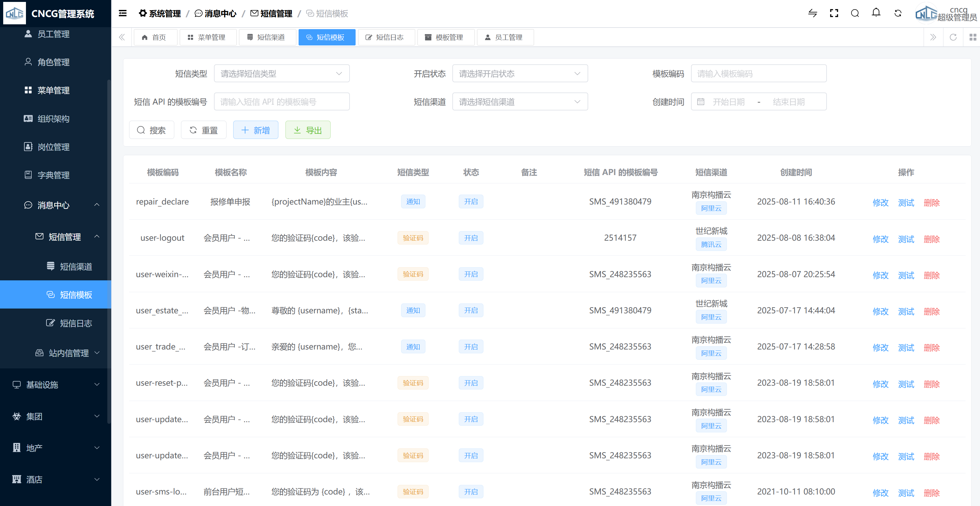Open the global search magnifier icon
Viewport: 980px width, 506px height.
point(855,13)
